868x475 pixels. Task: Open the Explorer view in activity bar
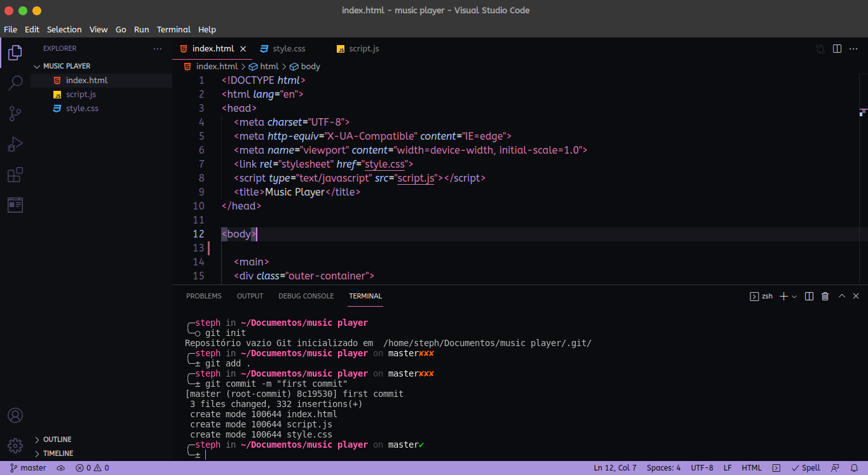(x=15, y=53)
